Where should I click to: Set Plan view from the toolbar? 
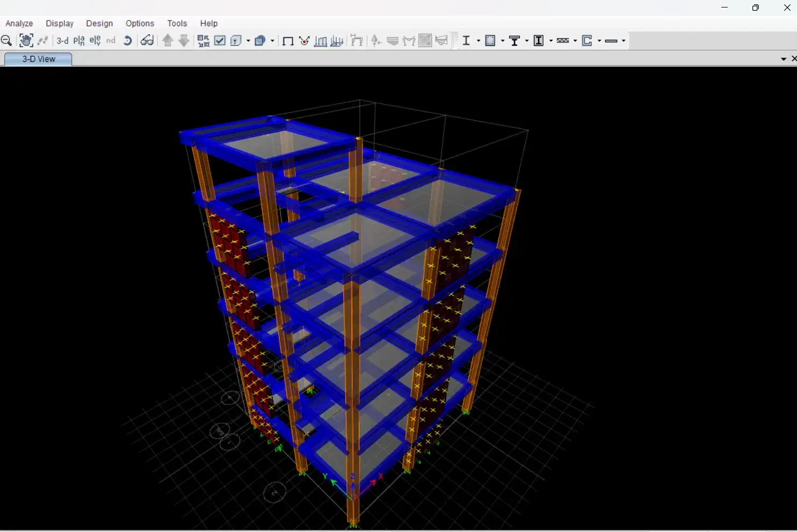79,41
